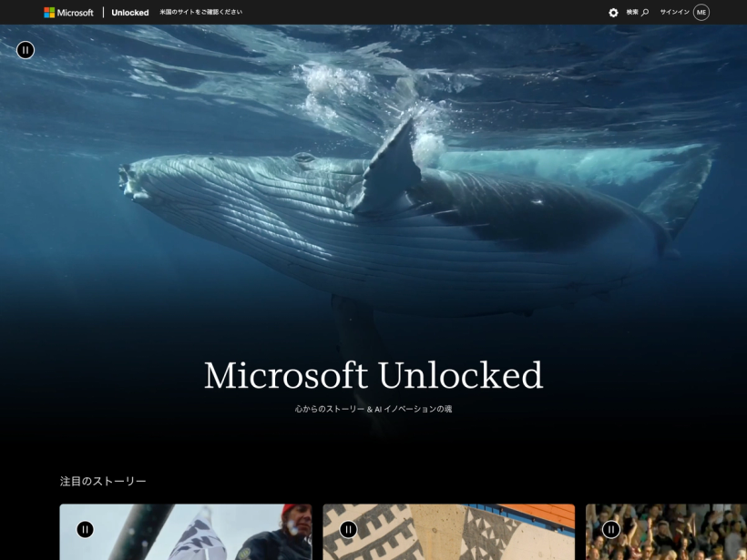747x560 pixels.
Task: Click the 心からのストーリー & AI イノベーションの魂 subtitle
Action: click(x=373, y=409)
